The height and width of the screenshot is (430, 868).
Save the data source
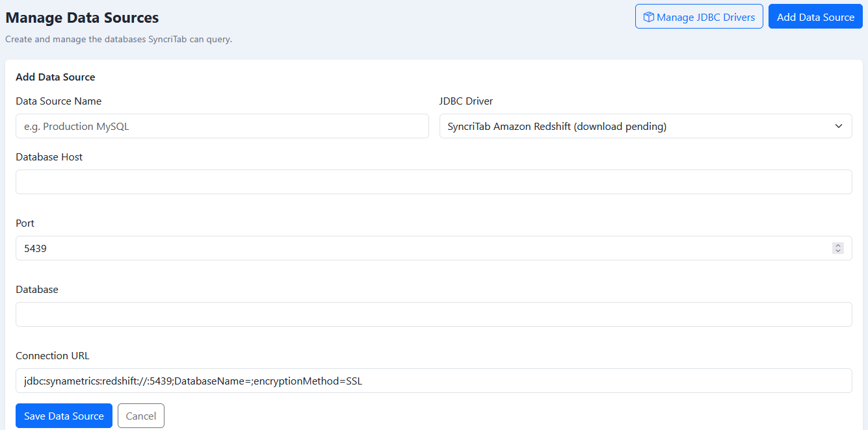[64, 416]
